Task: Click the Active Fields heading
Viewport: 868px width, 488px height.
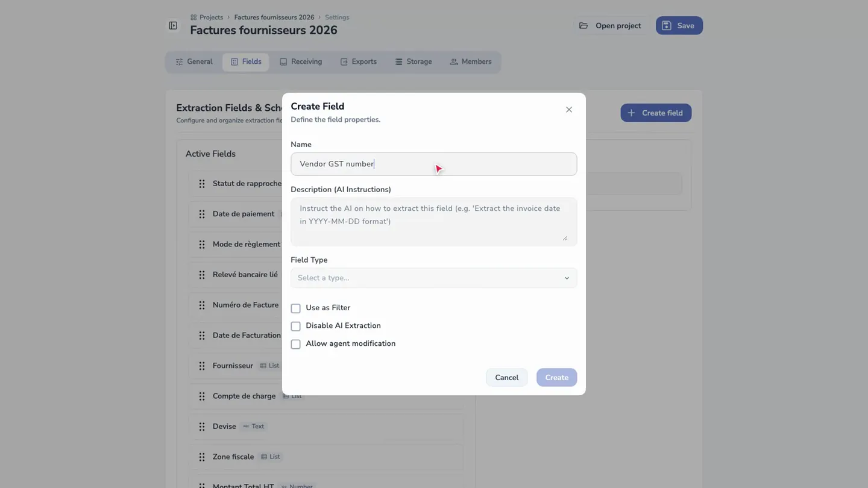Action: (x=210, y=154)
